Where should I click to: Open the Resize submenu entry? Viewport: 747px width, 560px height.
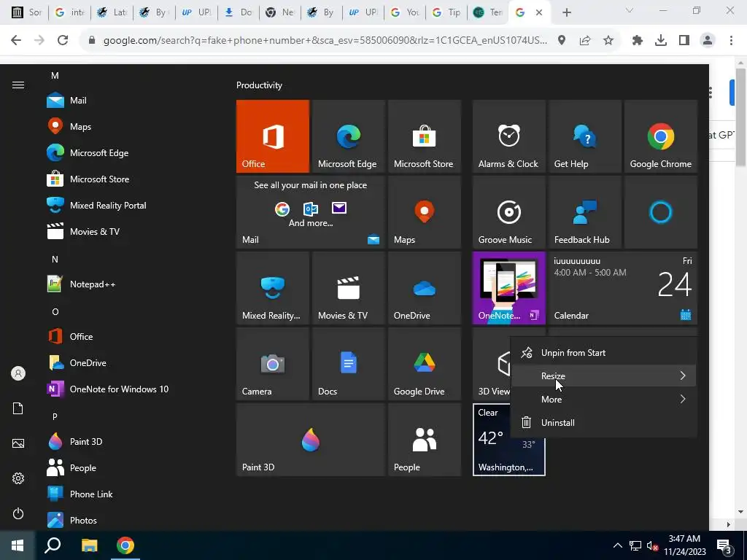click(x=603, y=376)
